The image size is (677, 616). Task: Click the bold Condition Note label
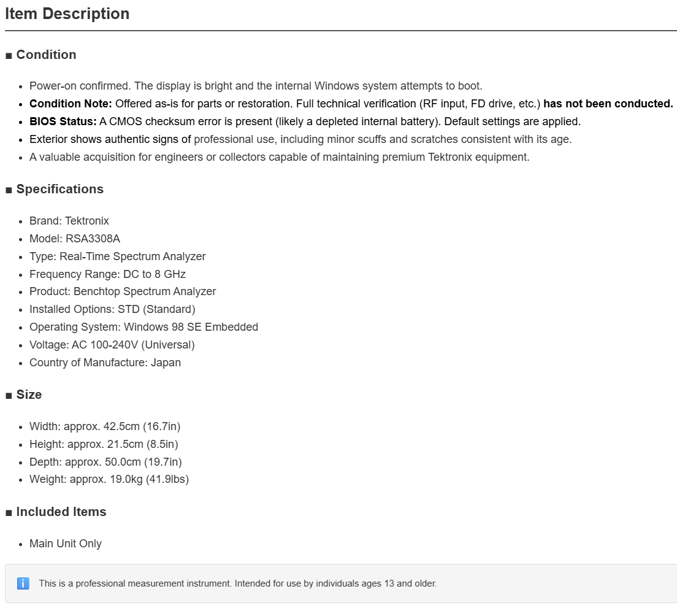[71, 104]
